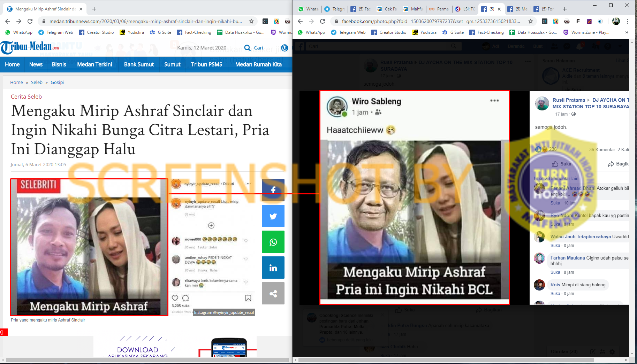637x364 pixels.
Task: Switch to the Mahfud browser tab
Action: (413, 9)
